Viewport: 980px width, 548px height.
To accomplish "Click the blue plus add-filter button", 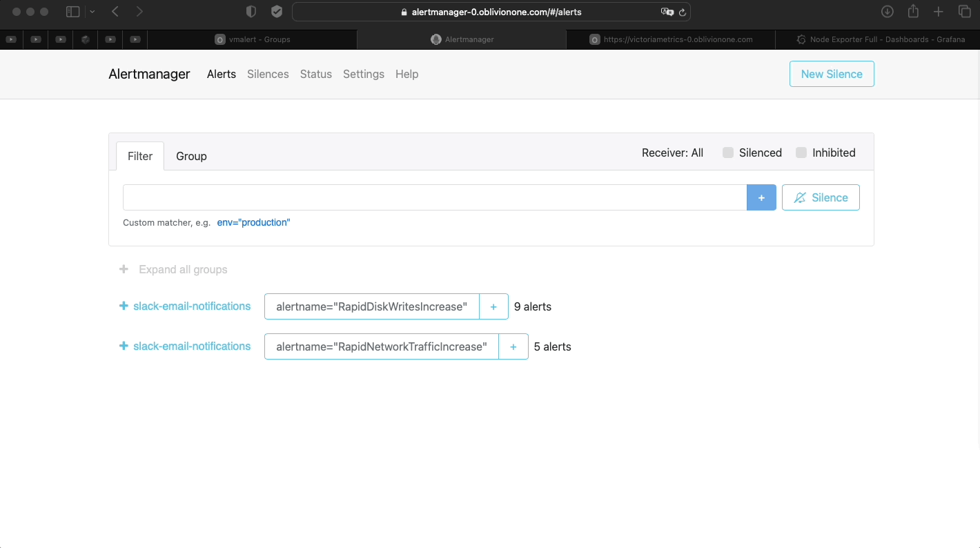I will 761,197.
